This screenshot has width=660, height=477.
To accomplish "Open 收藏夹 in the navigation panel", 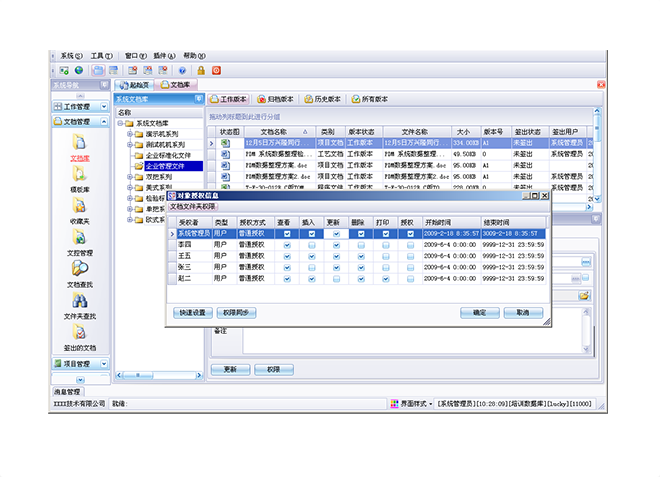I will [x=80, y=208].
